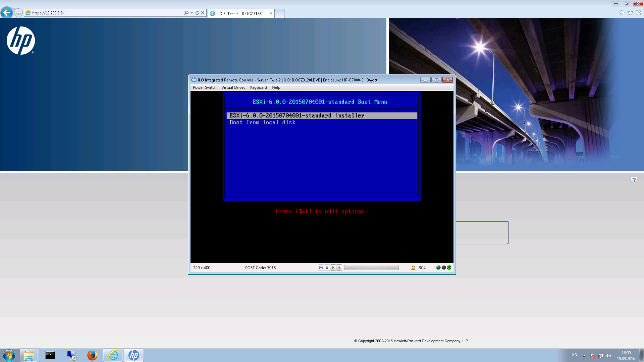Click the address bar with 10.200.8.9
The image size is (644, 362).
[x=107, y=13]
